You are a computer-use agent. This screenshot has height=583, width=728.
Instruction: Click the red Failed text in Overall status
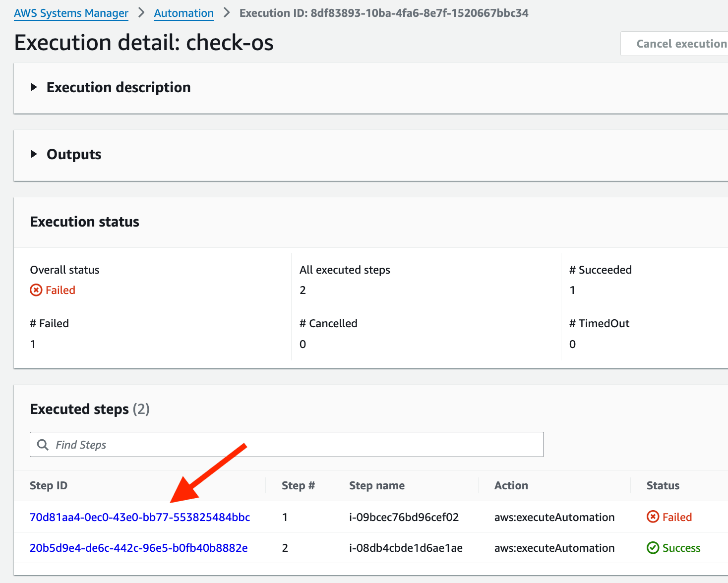point(61,290)
